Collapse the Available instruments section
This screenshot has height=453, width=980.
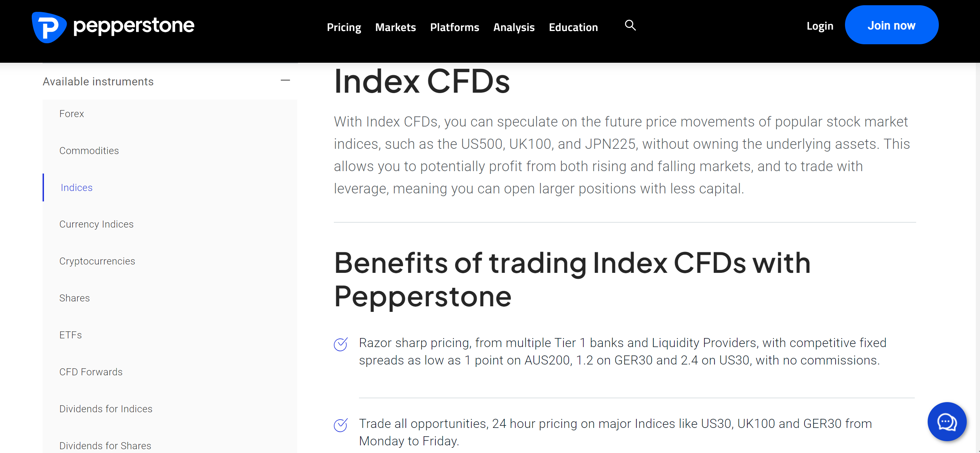click(285, 80)
